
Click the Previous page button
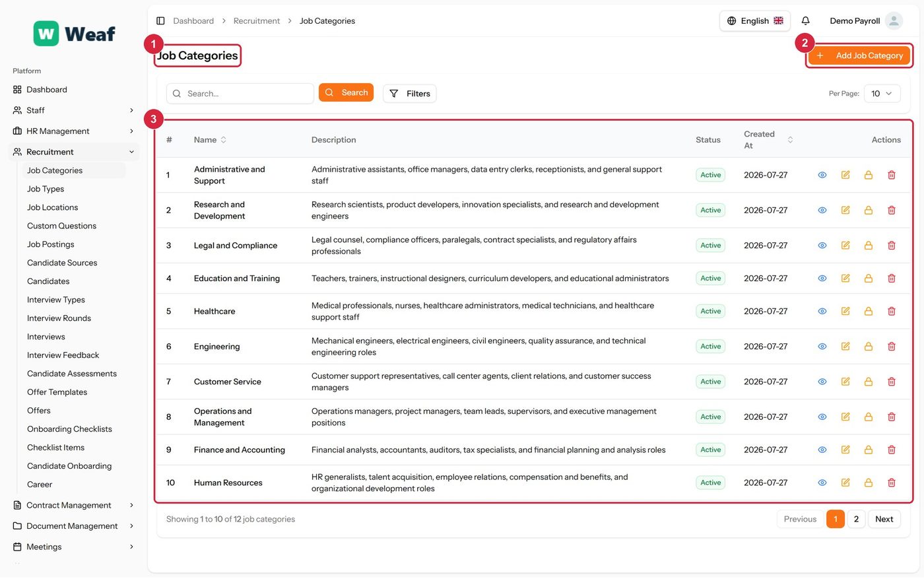[800, 520]
